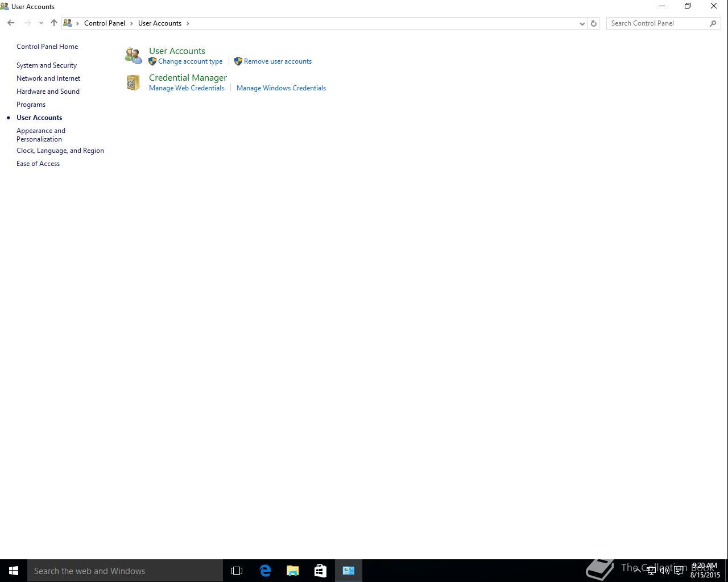Go up one level with Up arrow

click(x=54, y=23)
